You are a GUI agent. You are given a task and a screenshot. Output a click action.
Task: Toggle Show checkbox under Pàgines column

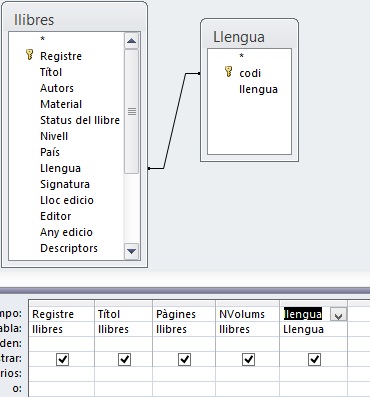[184, 359]
